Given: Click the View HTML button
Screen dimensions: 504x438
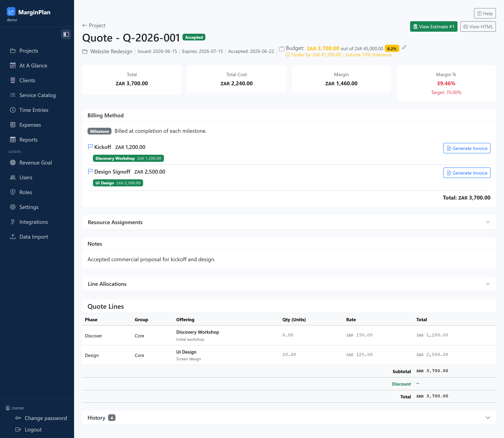Looking at the screenshot, I should point(478,27).
